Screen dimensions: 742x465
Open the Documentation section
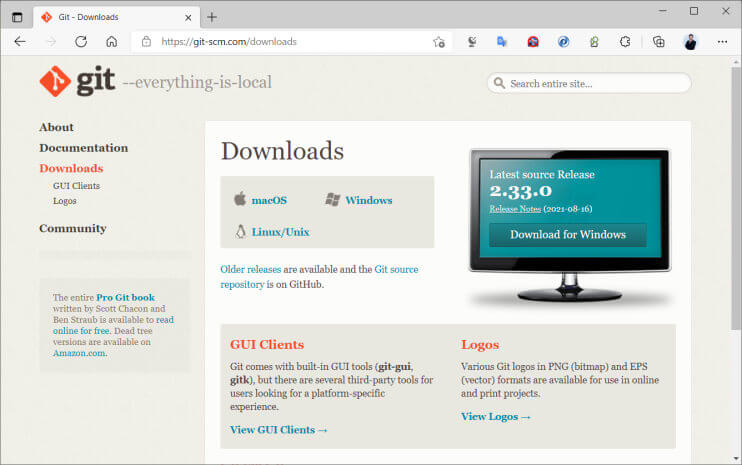click(84, 148)
